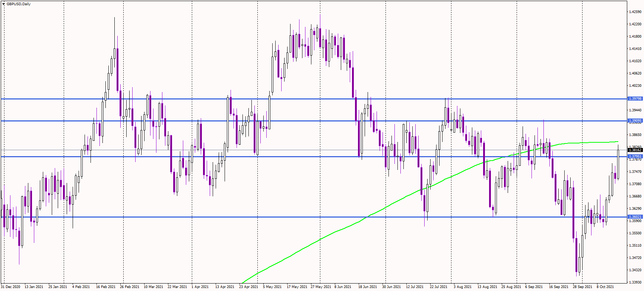Viewport: 644px width, 291px height.
Task: Click the 26 Feb 2021 date label
Action: click(x=130, y=287)
